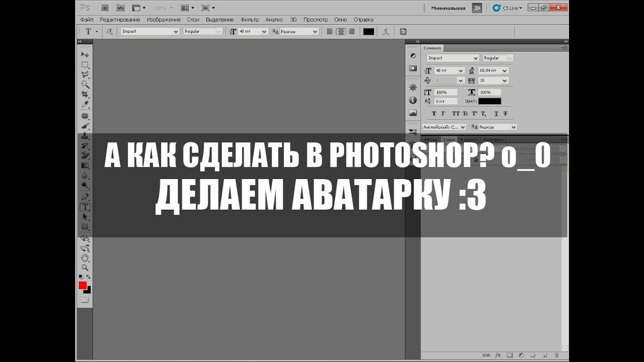The height and width of the screenshot is (362, 644).
Task: Click vertical scale 100% field
Action: (445, 93)
